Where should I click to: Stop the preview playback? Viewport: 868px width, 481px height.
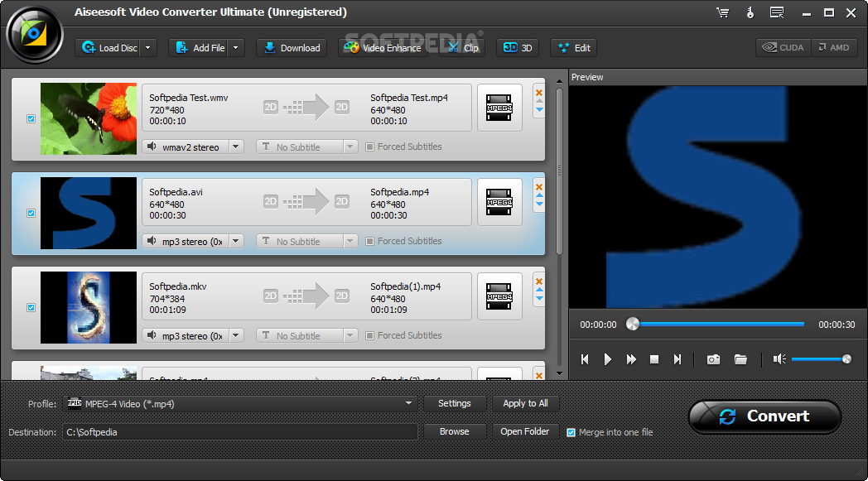point(653,360)
